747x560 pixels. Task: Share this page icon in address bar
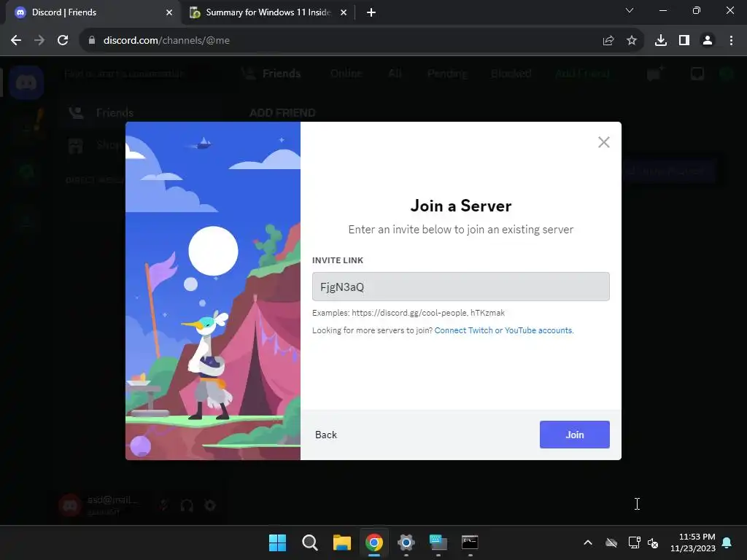[608, 41]
